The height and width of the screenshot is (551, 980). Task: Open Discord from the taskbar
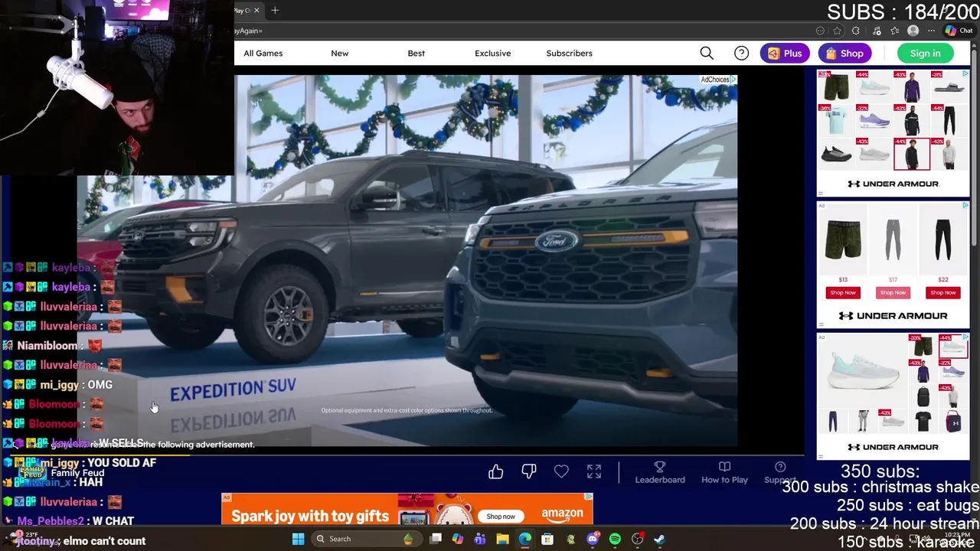[593, 539]
